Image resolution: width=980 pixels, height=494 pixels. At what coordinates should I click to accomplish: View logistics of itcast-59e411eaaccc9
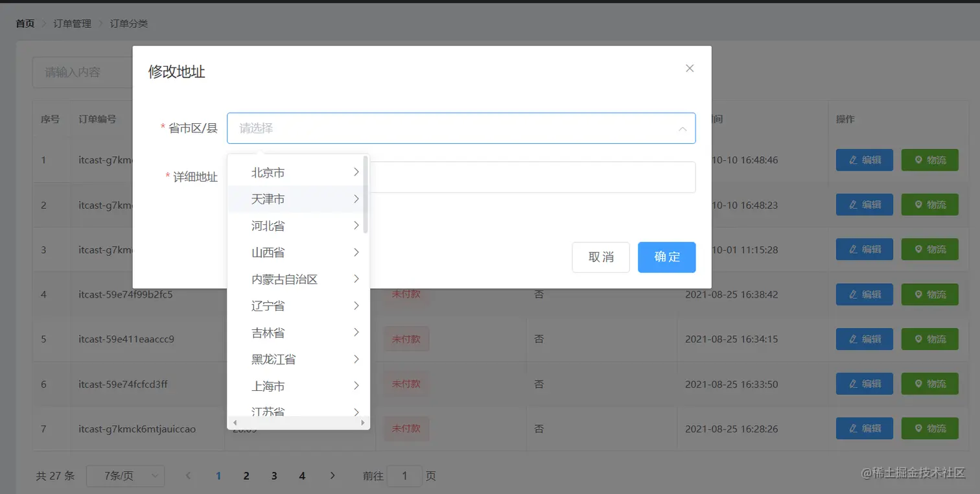coord(929,339)
